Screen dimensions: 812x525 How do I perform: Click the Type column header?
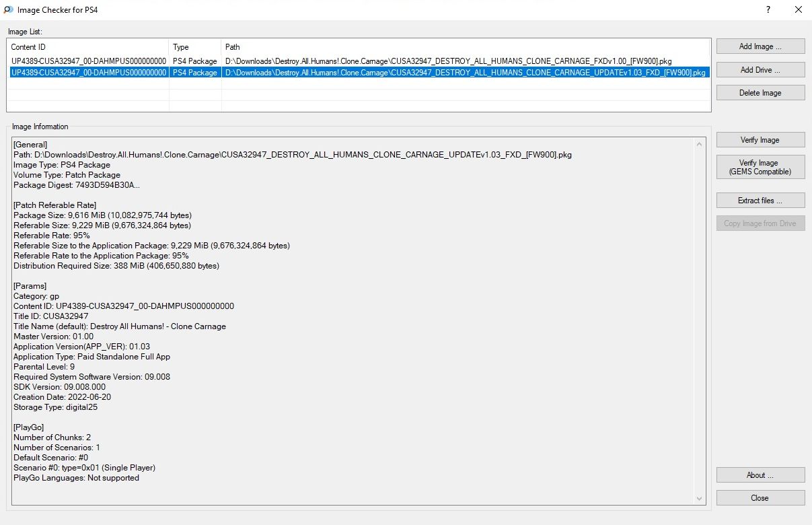tap(195, 47)
